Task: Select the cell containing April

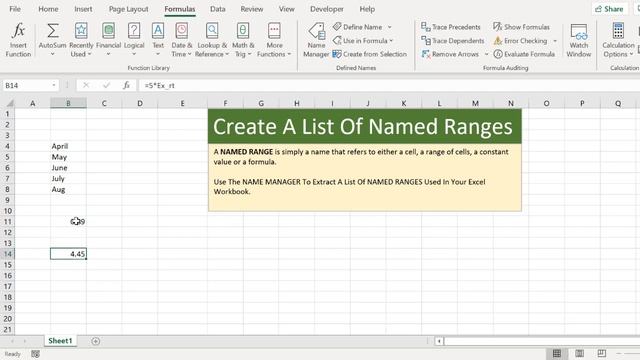Action: 68,146
